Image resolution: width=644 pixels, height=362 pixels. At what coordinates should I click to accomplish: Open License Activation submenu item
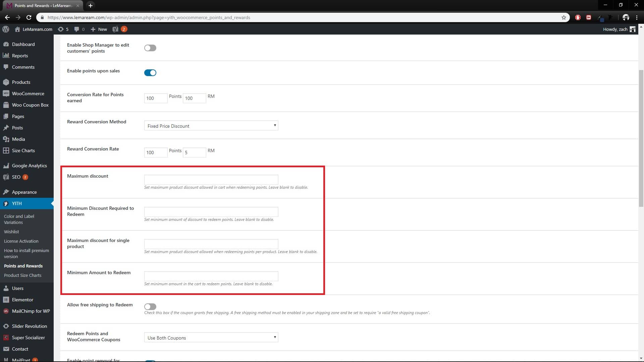click(21, 241)
